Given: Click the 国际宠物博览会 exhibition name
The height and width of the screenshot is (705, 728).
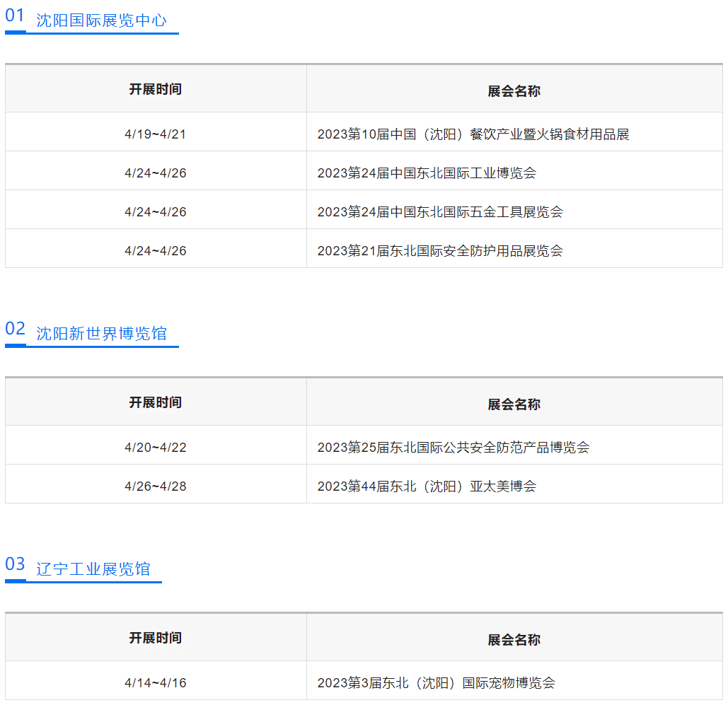Looking at the screenshot, I should point(436,683).
